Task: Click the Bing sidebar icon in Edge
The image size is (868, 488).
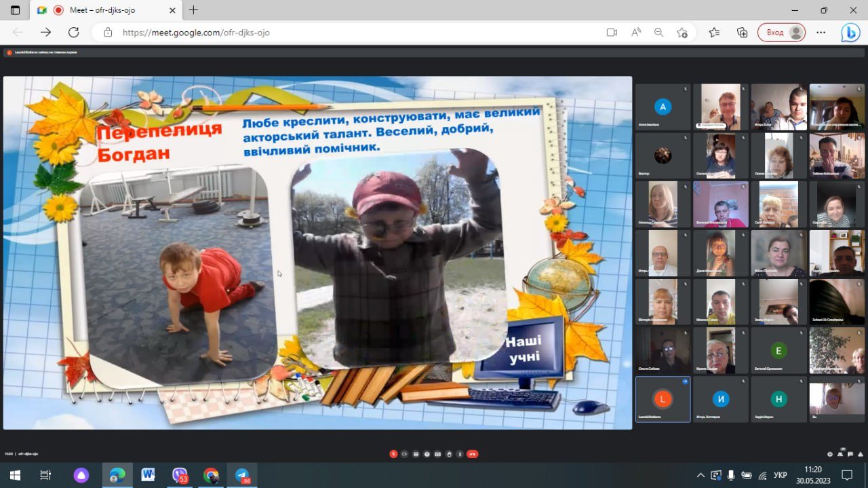Action: coord(850,32)
